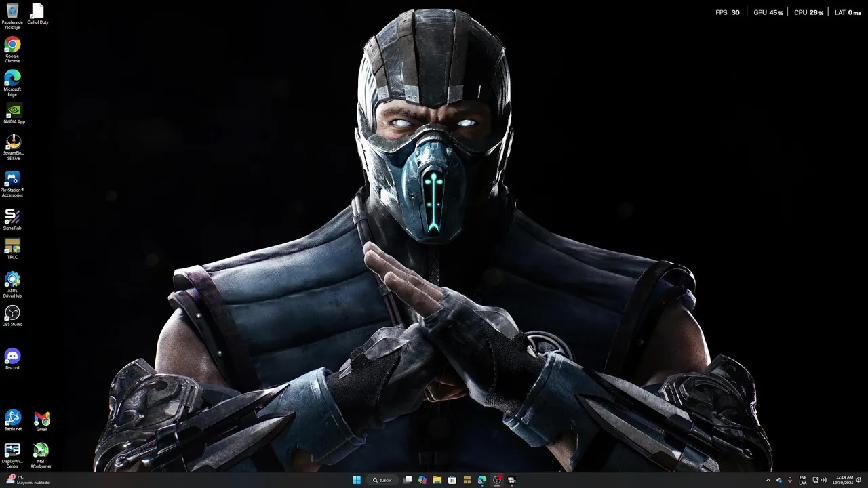This screenshot has height=488, width=868.
Task: Select the Microsoft Edge desktop shortcut
Action: (12, 83)
